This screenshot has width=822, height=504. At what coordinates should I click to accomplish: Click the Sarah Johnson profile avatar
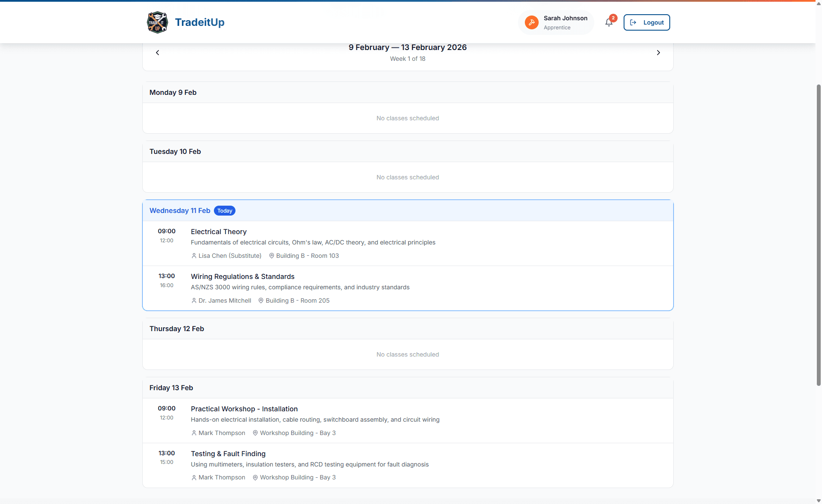532,22
